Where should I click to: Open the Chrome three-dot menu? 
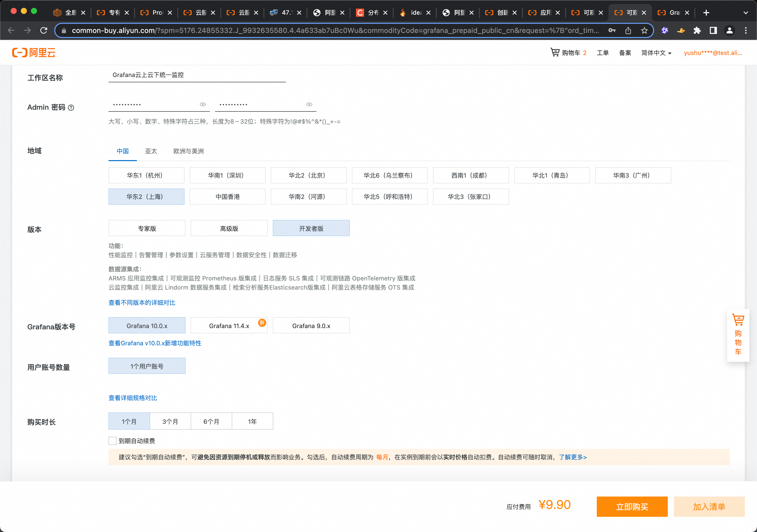point(746,30)
